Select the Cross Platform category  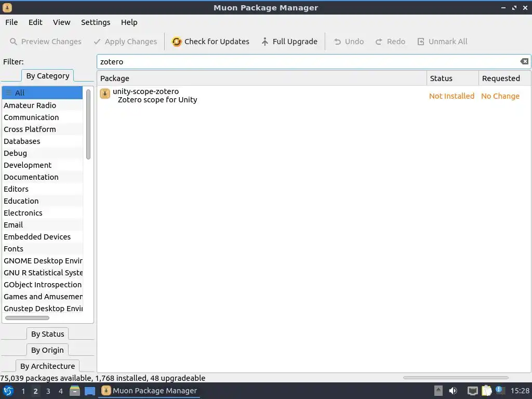point(43,129)
